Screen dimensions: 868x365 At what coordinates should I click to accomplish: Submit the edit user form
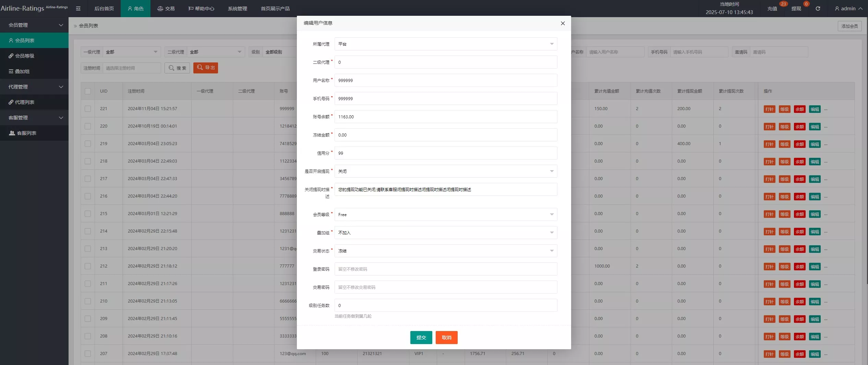point(421,338)
